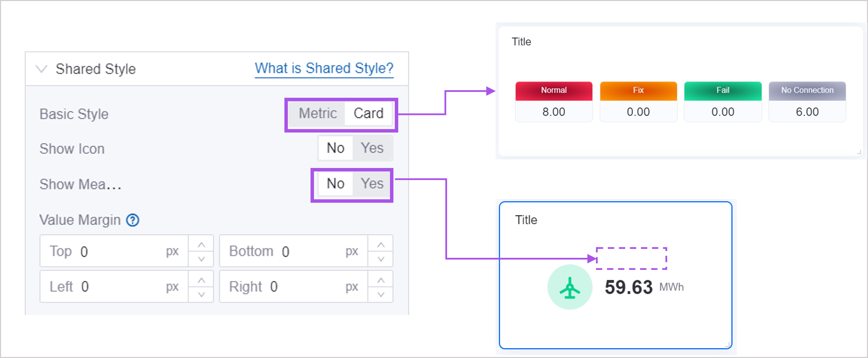This screenshot has height=358, width=868.
Task: Click the Value Margin help icon
Action: pyautogui.click(x=132, y=220)
